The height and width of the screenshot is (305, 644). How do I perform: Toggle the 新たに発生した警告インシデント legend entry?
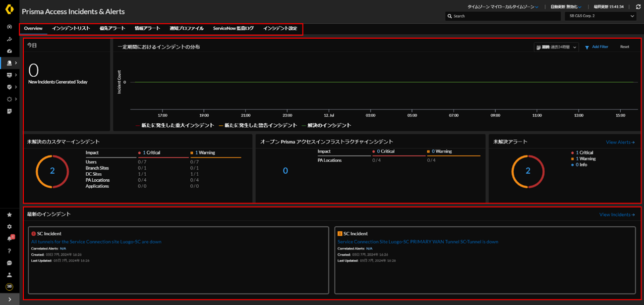point(258,126)
